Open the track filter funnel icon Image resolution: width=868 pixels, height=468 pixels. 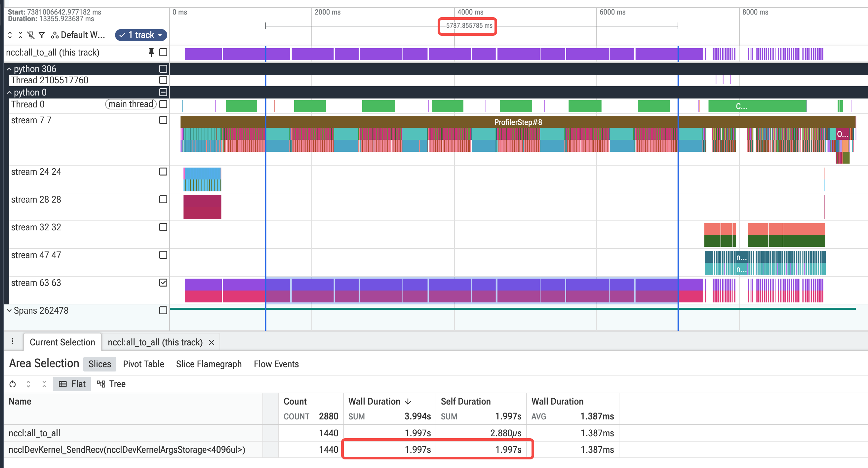coord(42,35)
